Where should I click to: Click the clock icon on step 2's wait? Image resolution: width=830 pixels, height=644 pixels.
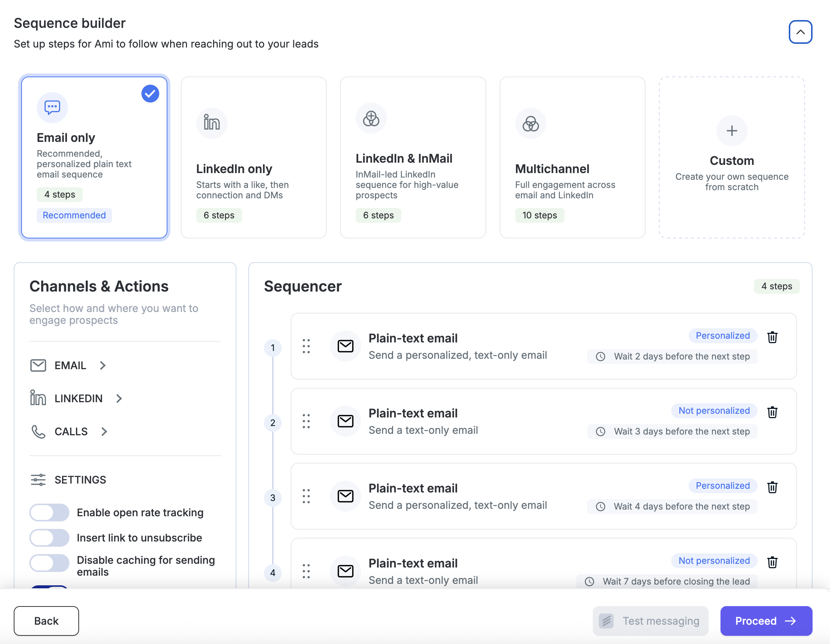pyautogui.click(x=601, y=432)
